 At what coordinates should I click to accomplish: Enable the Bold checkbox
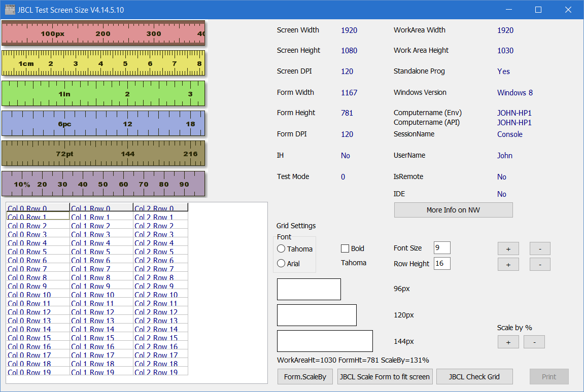point(345,248)
